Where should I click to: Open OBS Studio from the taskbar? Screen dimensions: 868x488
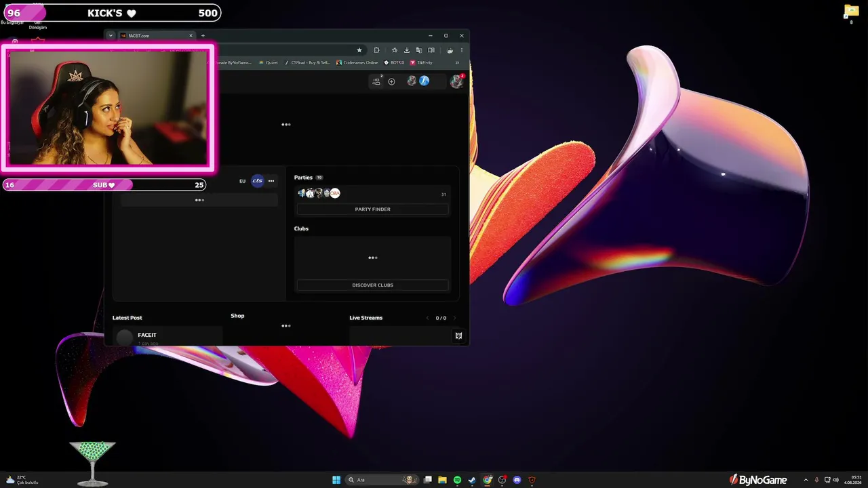pos(502,480)
